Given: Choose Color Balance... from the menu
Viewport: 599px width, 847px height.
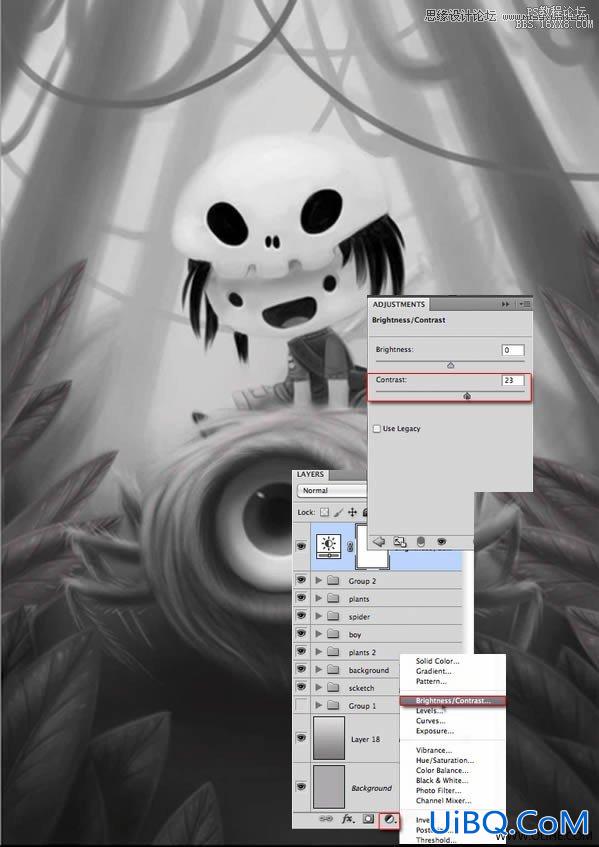Looking at the screenshot, I should (x=442, y=771).
